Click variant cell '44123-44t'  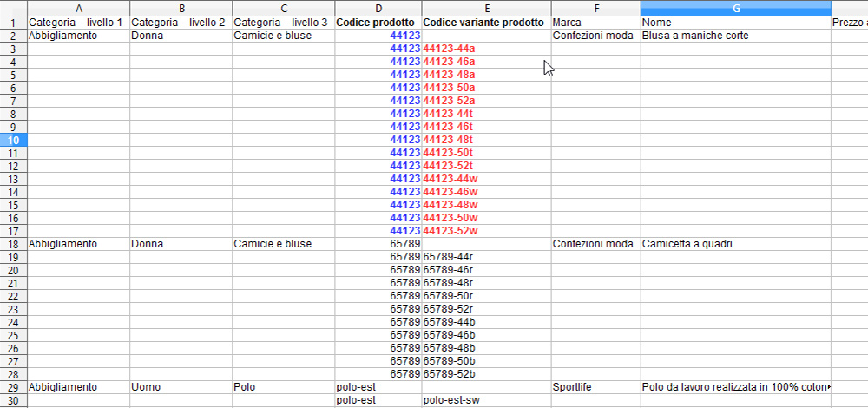click(486, 114)
